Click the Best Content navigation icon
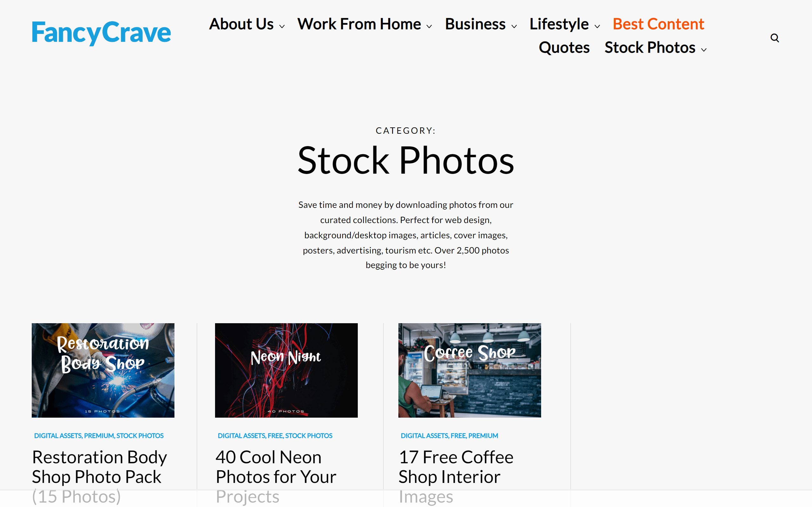 click(x=658, y=24)
